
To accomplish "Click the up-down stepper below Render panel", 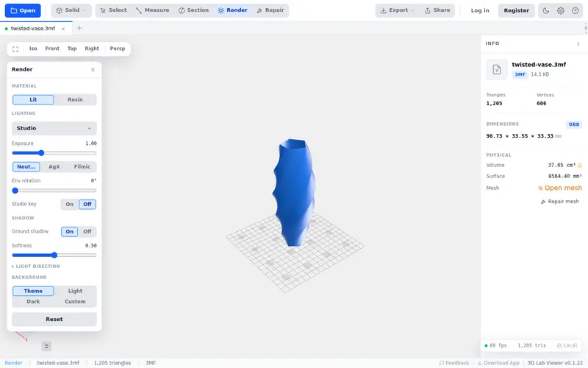I will [46, 346].
